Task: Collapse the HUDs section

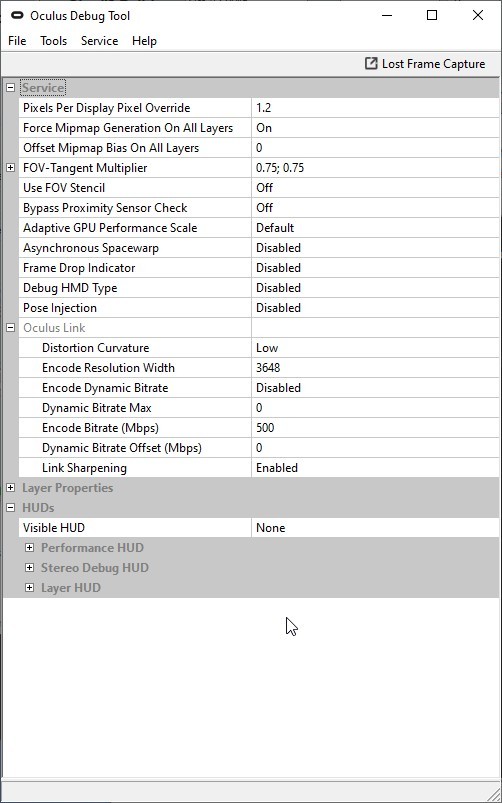Action: pyautogui.click(x=10, y=508)
